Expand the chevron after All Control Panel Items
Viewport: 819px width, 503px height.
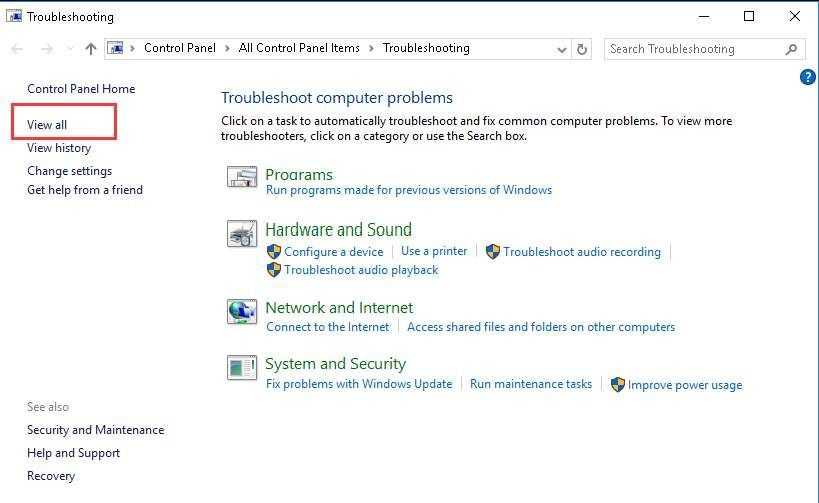tap(370, 48)
